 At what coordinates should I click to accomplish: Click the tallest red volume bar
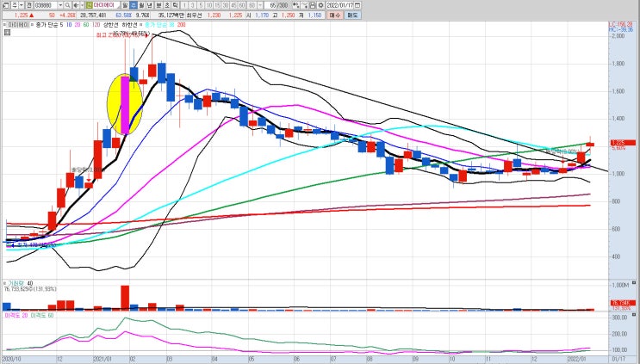pyautogui.click(x=125, y=298)
